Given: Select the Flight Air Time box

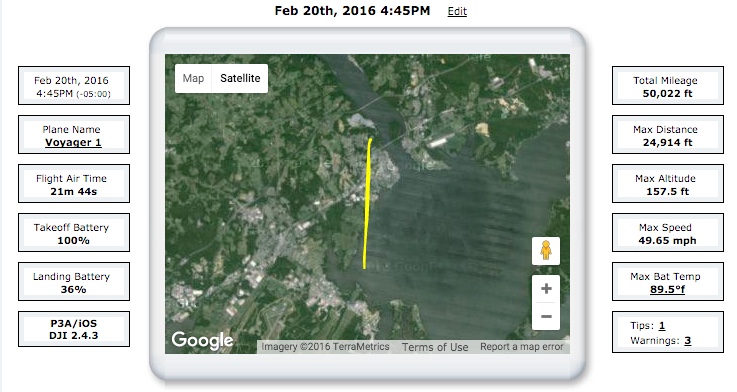Looking at the screenshot, I should (74, 183).
